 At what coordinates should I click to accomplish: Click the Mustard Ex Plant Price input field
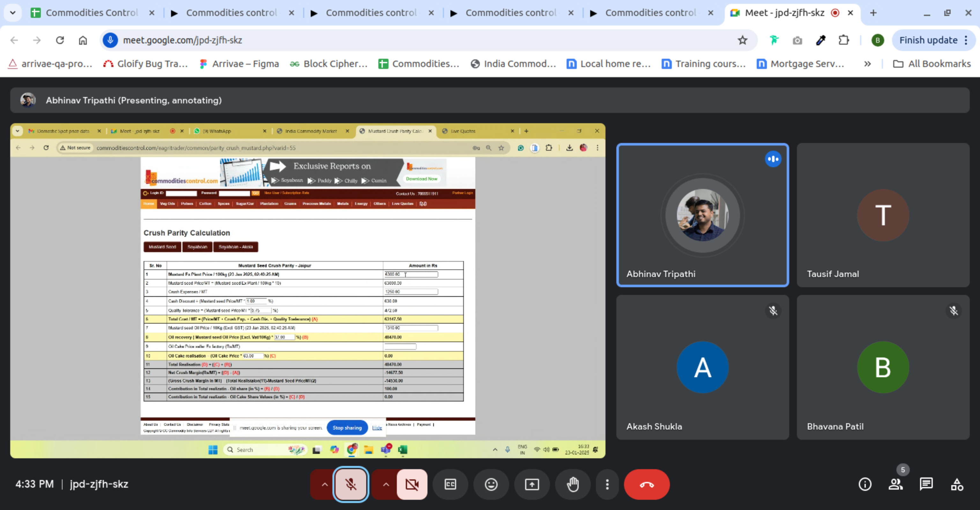(x=411, y=274)
